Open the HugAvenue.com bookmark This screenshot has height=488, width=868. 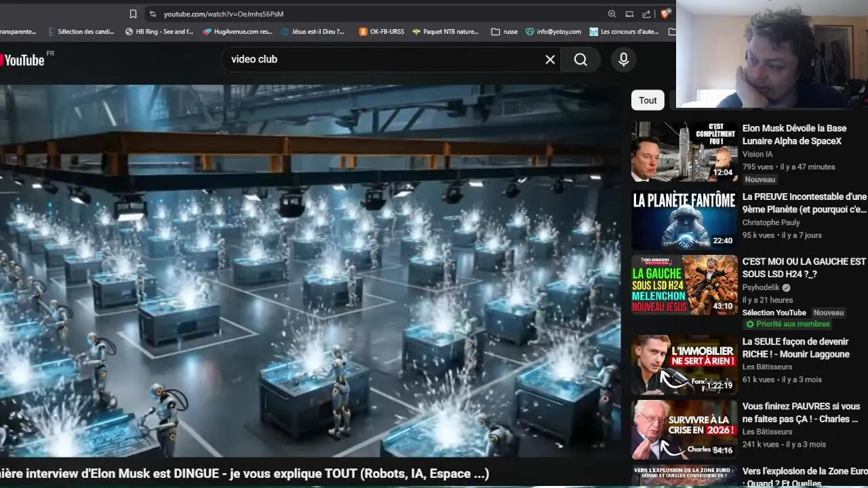pos(237,31)
